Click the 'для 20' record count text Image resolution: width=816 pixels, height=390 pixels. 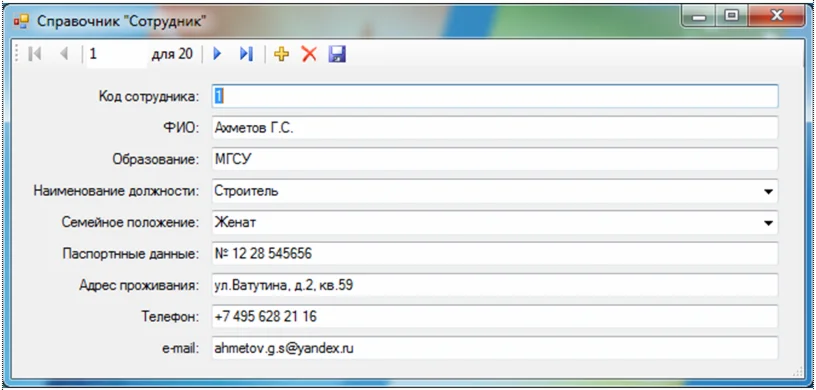click(x=172, y=54)
